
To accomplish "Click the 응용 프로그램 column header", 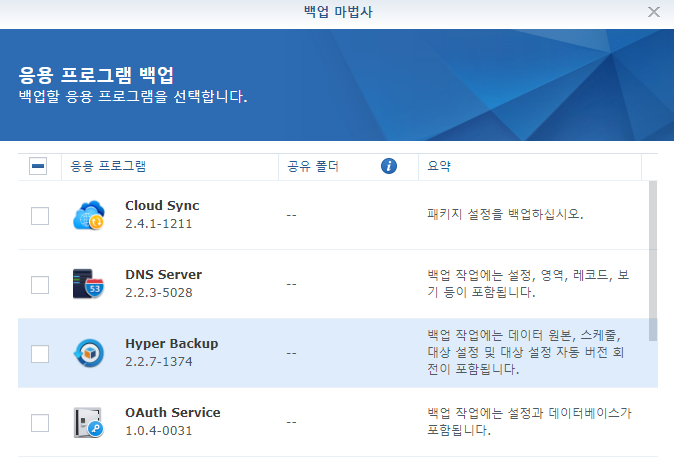I will [170, 166].
